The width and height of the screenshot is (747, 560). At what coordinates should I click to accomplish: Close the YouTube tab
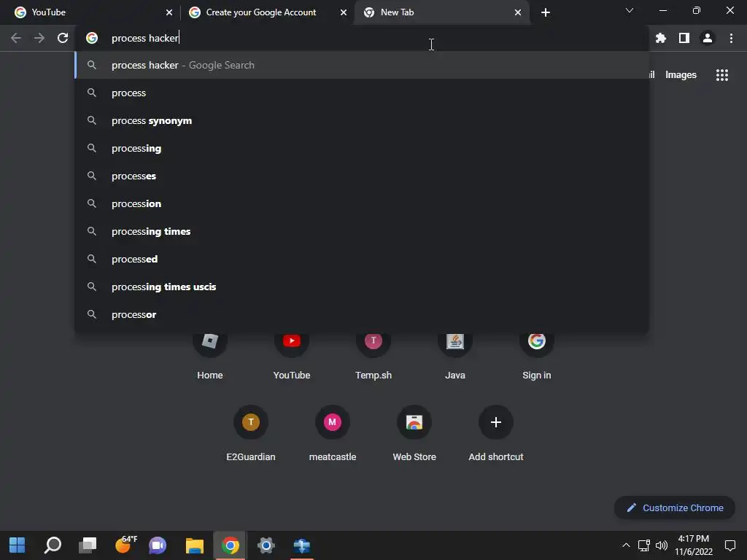[169, 12]
